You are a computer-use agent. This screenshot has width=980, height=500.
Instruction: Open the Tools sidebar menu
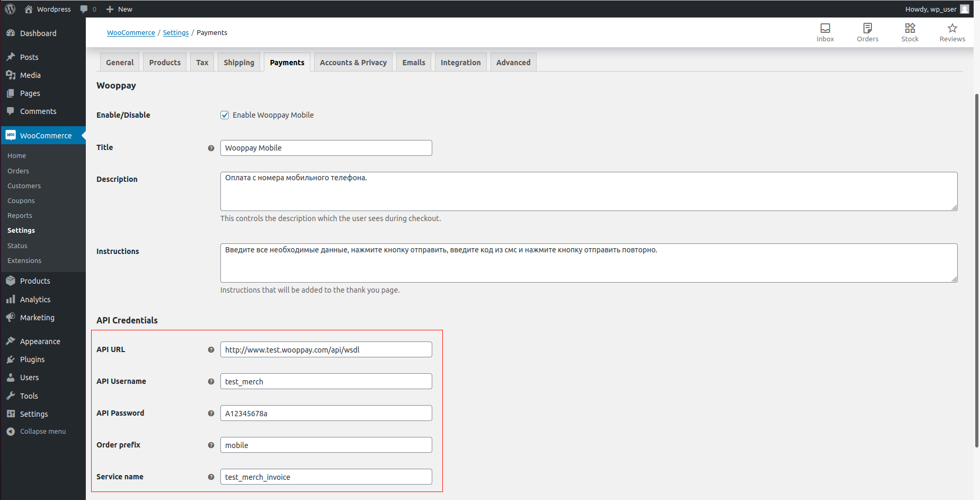[x=43, y=396]
